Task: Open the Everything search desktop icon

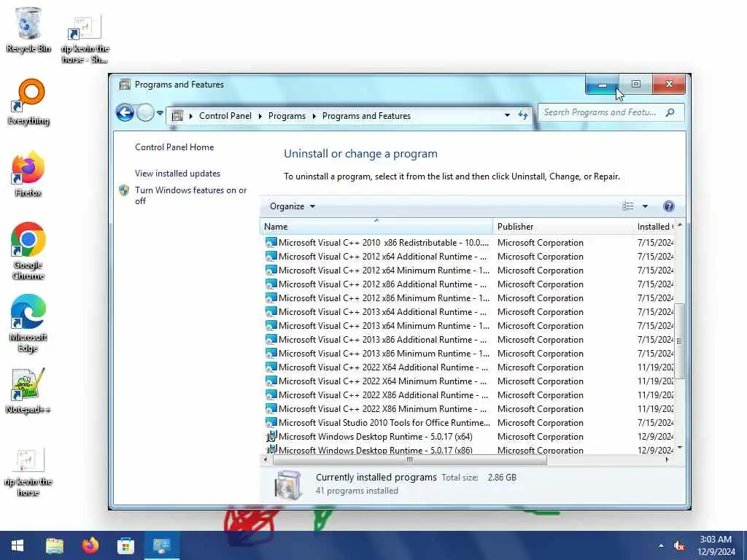Action: click(28, 102)
